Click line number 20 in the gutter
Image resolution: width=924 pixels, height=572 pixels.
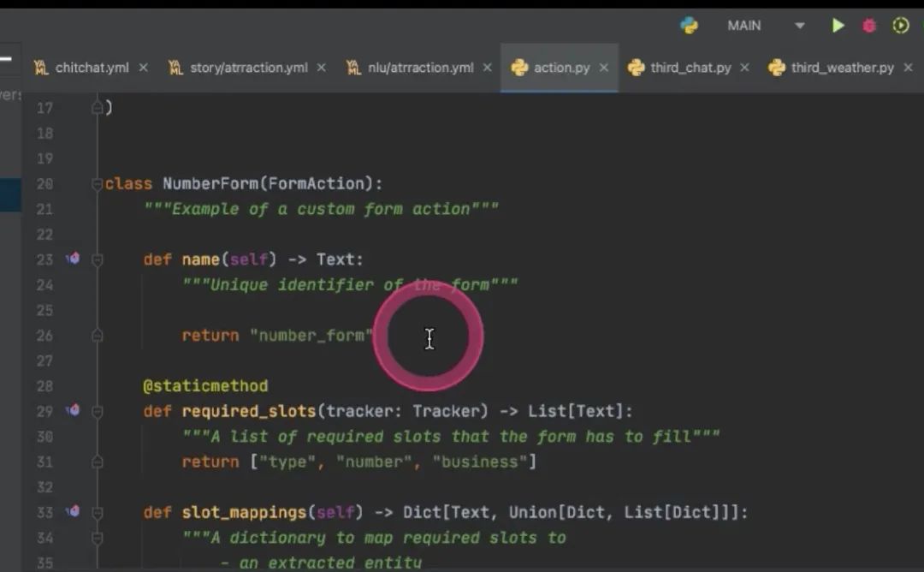pos(44,184)
